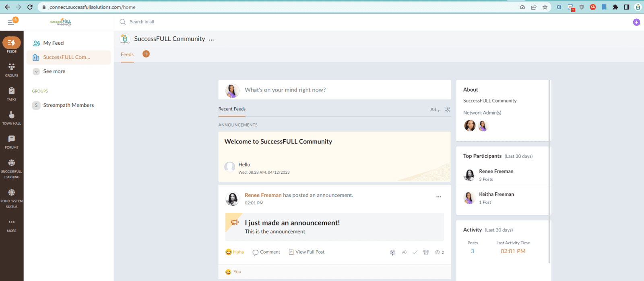
Task: Open SuccessFULL Learning in the sidebar
Action: pos(12,169)
